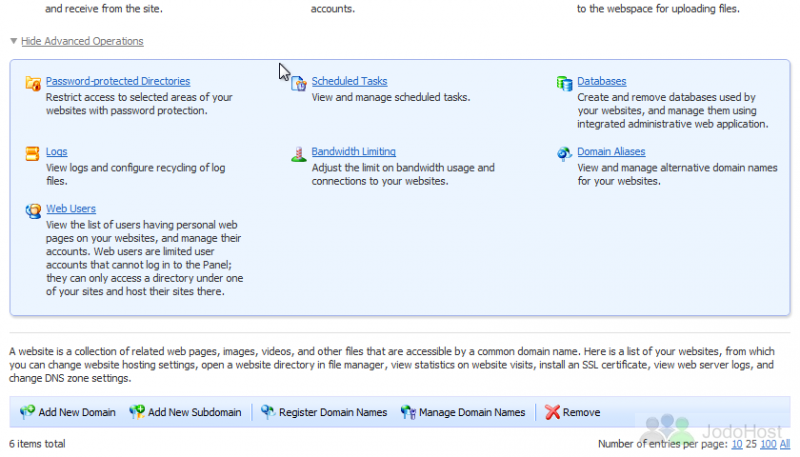Open Password-protected Directories link

pyautogui.click(x=118, y=81)
